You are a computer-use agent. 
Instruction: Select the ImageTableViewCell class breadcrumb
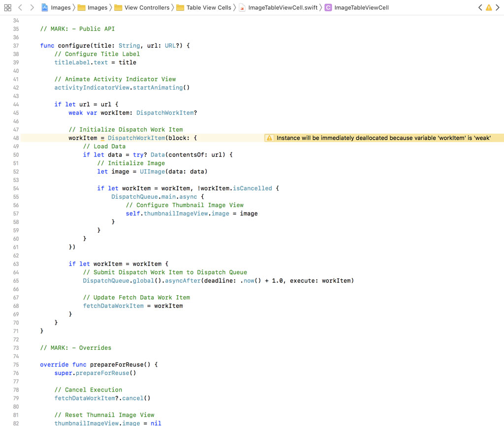[361, 7]
